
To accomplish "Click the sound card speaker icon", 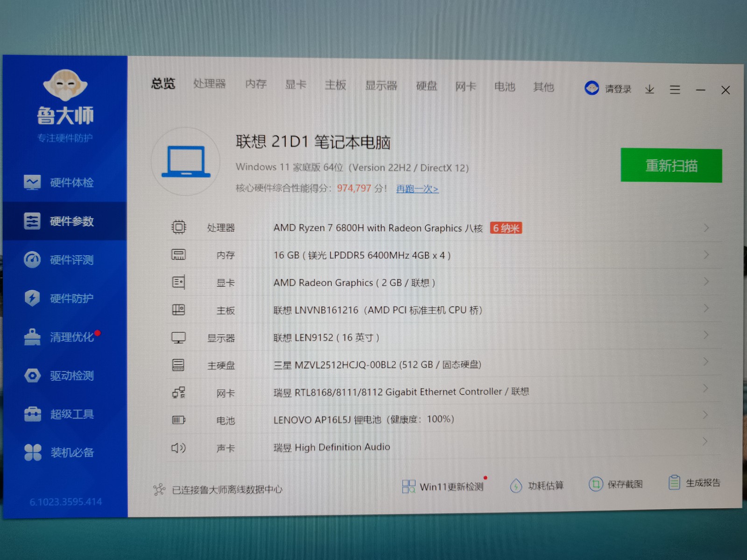I will click(x=178, y=448).
